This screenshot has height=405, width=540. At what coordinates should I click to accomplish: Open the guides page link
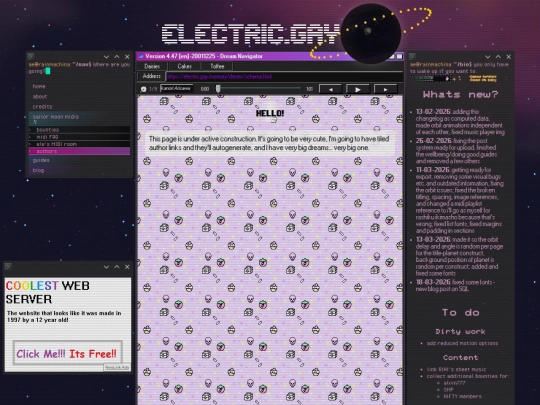tap(41, 160)
